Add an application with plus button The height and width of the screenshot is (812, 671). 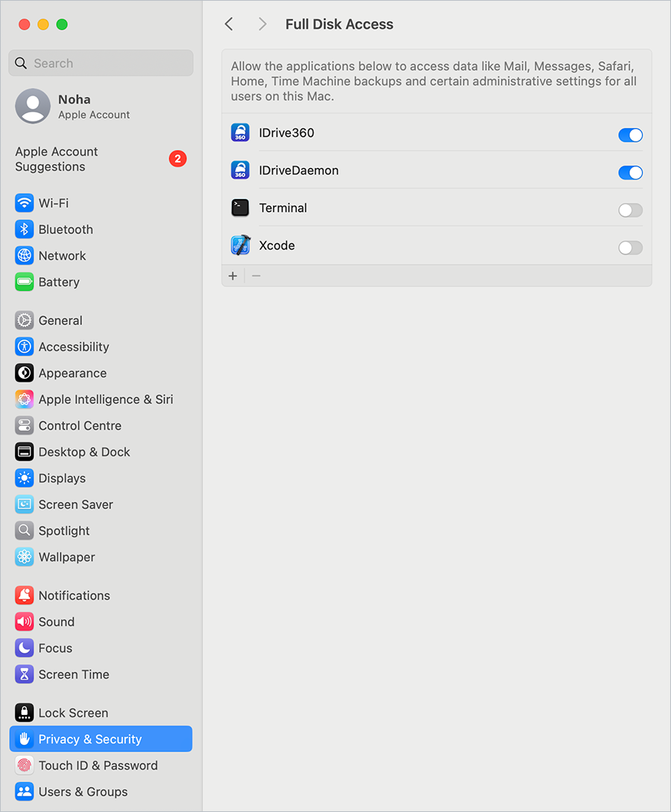pos(233,276)
